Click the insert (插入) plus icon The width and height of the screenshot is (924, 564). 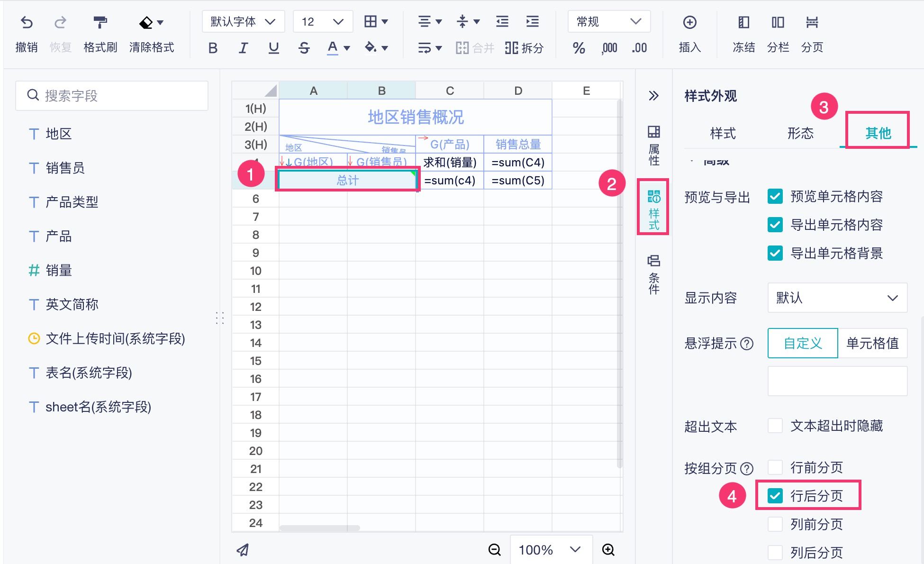coord(689,23)
